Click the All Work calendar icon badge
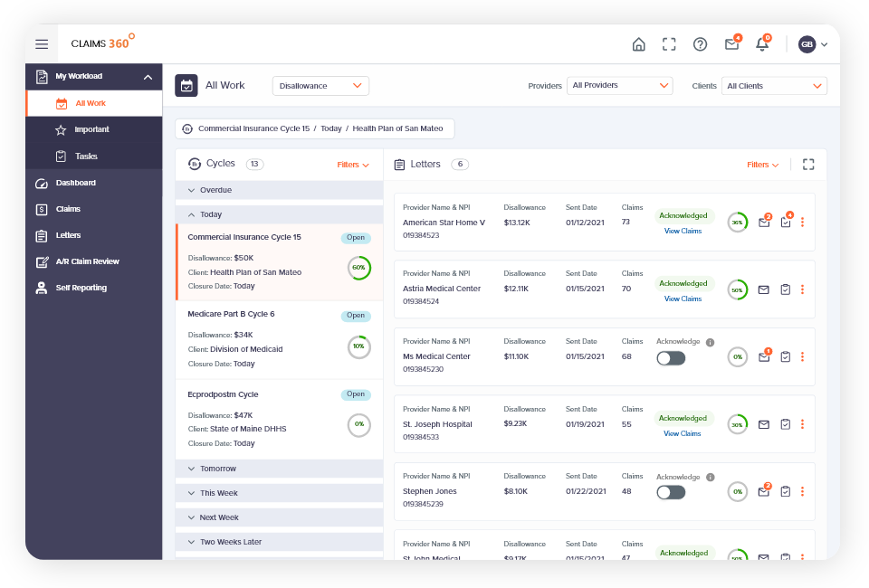The height and width of the screenshot is (588, 869). [x=186, y=86]
